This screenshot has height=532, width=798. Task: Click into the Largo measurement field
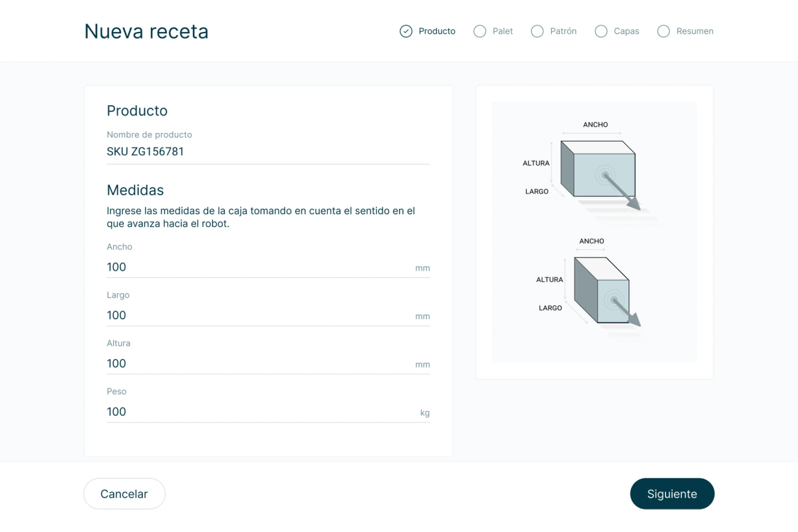point(269,315)
